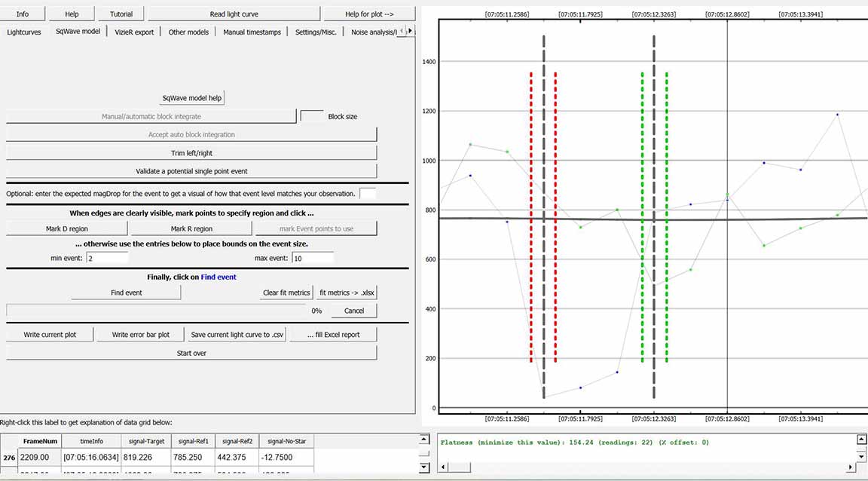Open the Settings/Misc. tab

coord(316,32)
